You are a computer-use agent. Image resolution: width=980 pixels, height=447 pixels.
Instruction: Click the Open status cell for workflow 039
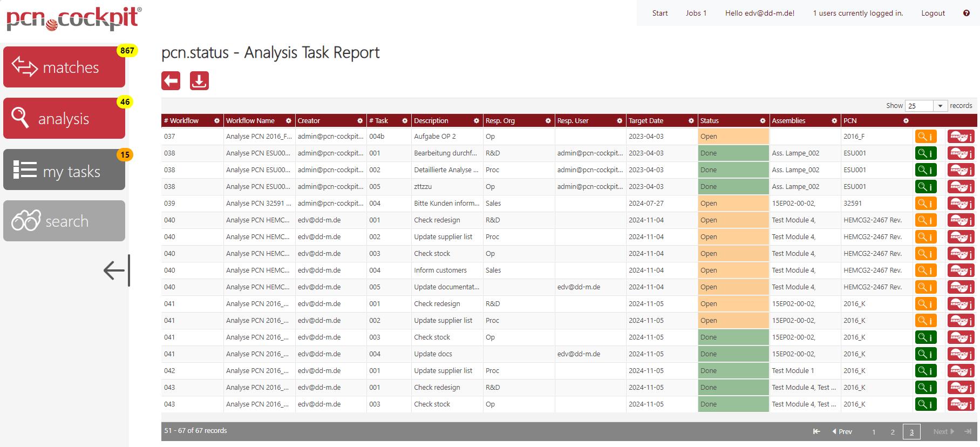(733, 204)
